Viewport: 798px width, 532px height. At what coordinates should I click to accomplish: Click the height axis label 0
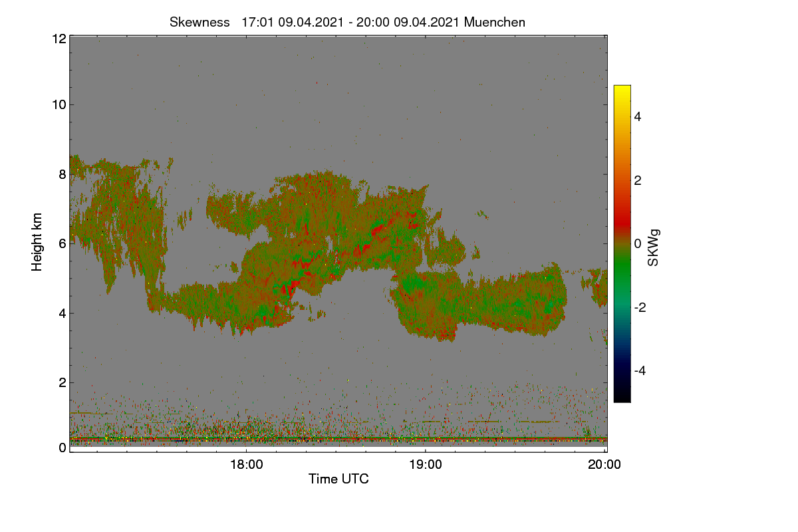click(x=62, y=448)
